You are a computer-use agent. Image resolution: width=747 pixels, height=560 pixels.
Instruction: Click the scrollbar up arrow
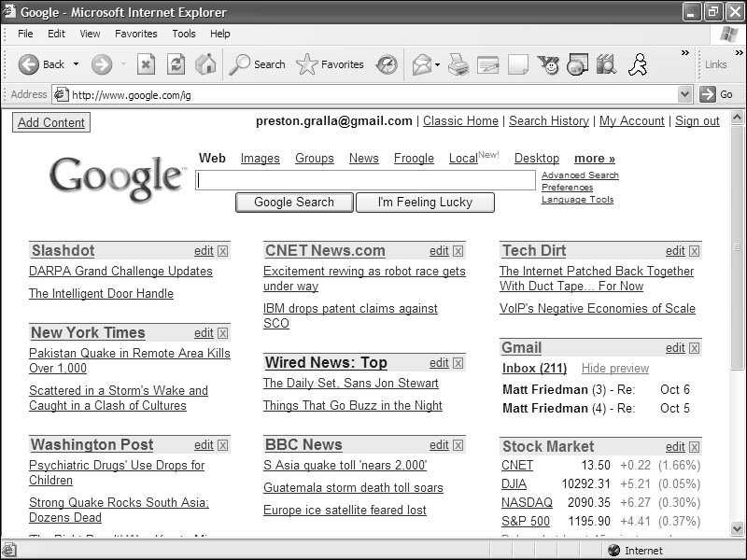[x=737, y=118]
